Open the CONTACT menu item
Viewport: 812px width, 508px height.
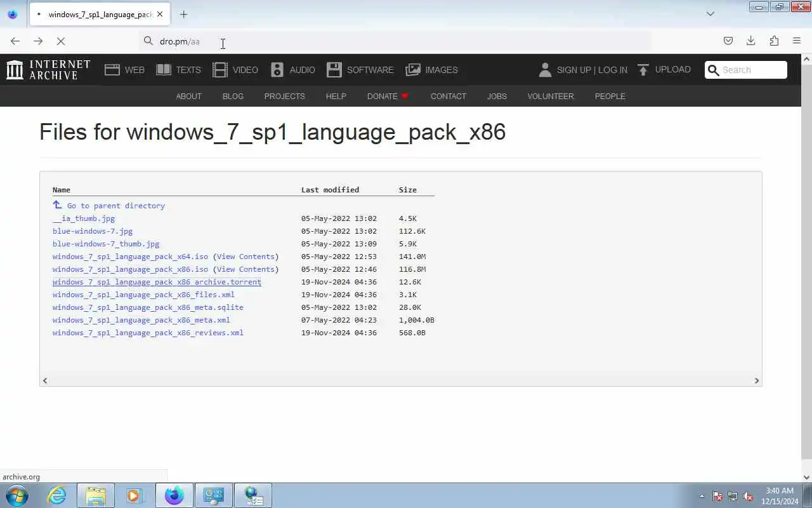click(x=448, y=97)
